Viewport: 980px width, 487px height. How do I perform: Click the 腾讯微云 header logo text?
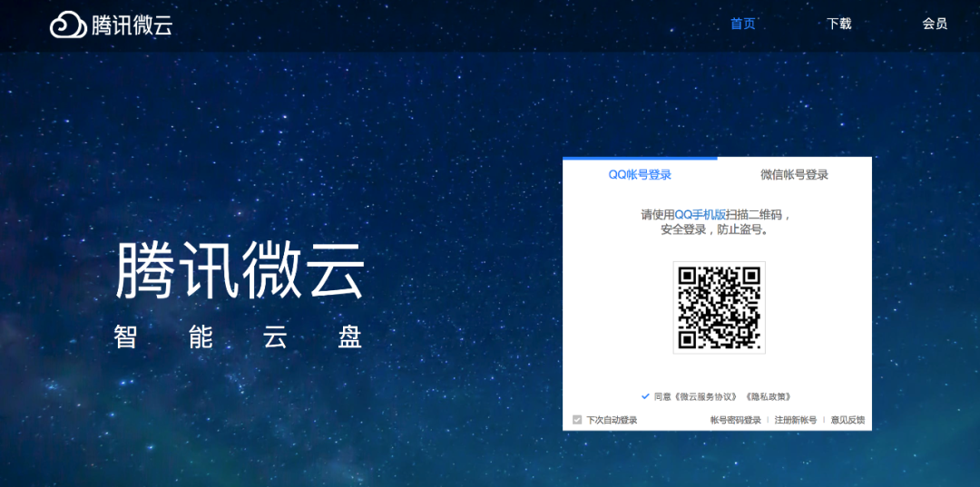[x=132, y=25]
